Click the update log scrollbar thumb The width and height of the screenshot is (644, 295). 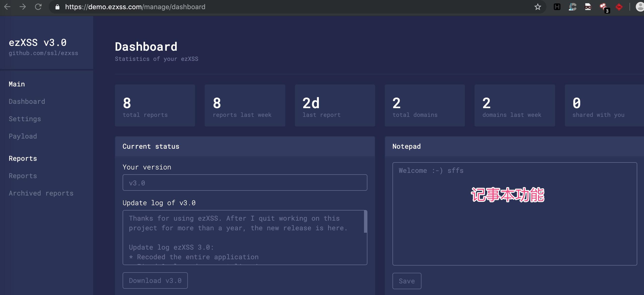[365, 222]
